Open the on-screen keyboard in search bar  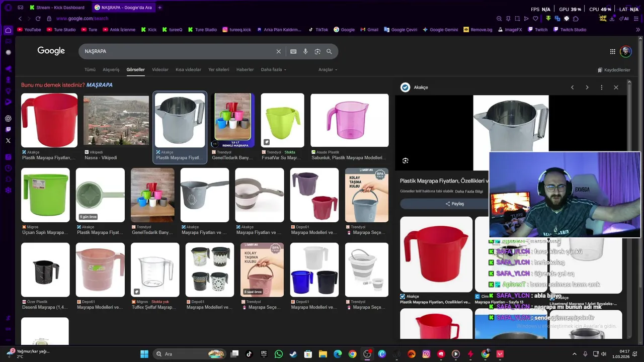pyautogui.click(x=293, y=51)
